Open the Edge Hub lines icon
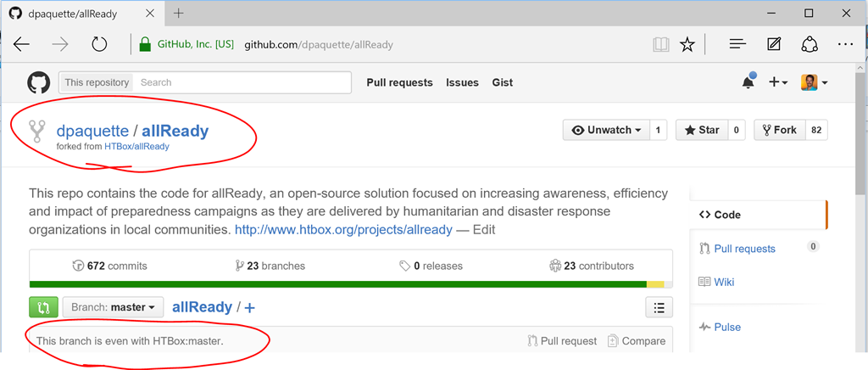 [738, 44]
